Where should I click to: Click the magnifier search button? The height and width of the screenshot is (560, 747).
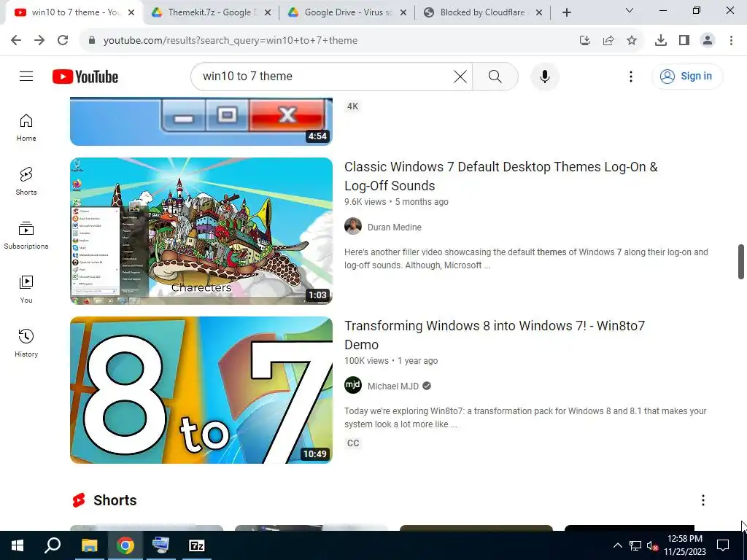tap(495, 76)
